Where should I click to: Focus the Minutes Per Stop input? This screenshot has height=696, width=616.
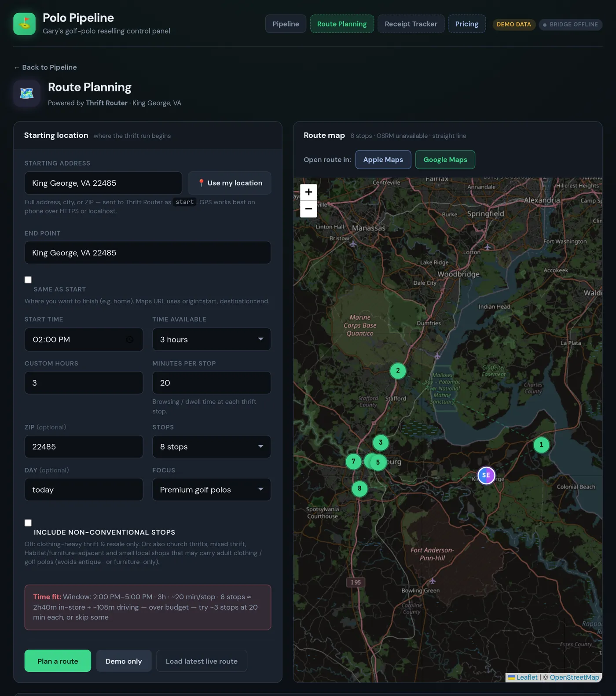(212, 383)
